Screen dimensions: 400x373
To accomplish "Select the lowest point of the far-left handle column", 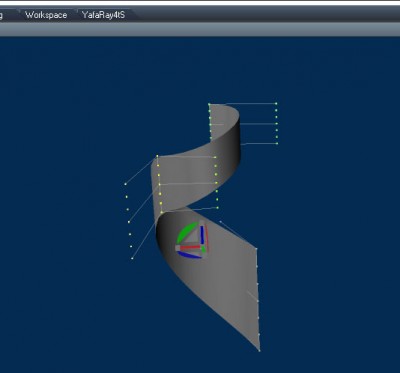I will coord(132,258).
